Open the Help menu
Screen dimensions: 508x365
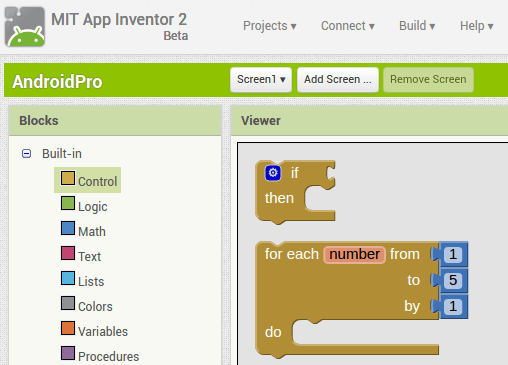pyautogui.click(x=476, y=26)
